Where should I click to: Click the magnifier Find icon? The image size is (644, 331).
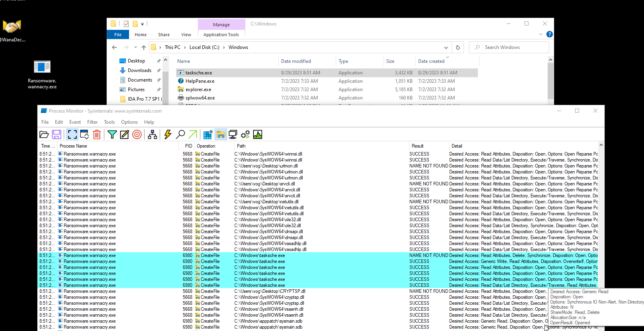[x=180, y=134]
